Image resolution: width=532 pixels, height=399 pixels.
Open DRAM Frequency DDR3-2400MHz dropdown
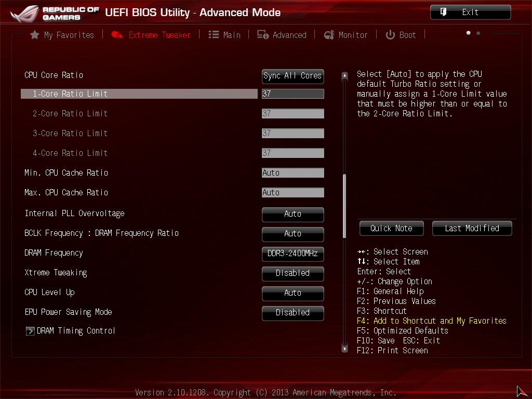point(292,254)
